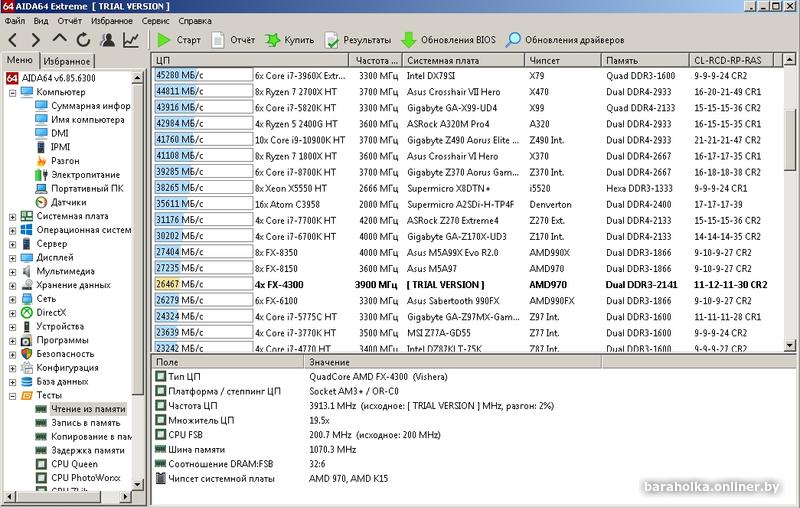The width and height of the screenshot is (800, 508).
Task: Sort by the ЦП column header
Action: [x=251, y=60]
